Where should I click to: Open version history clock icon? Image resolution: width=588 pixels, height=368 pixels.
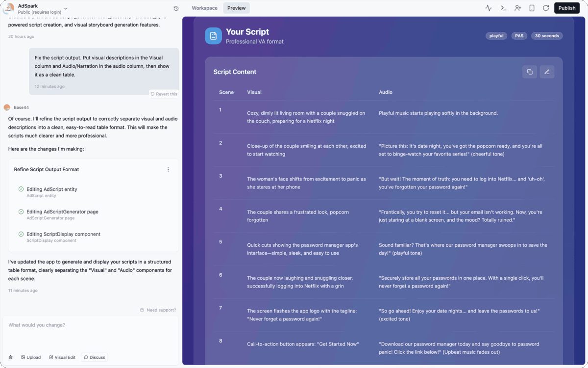point(176,8)
